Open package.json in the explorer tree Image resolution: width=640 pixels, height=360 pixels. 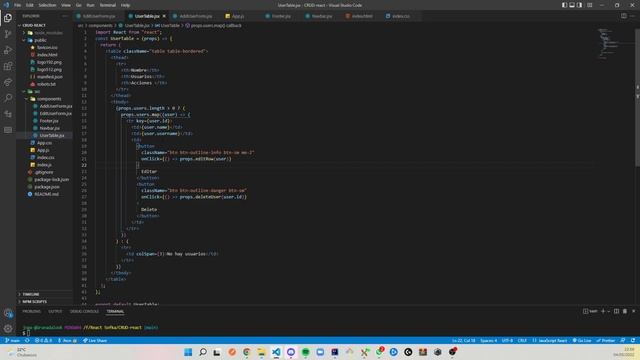pos(47,187)
